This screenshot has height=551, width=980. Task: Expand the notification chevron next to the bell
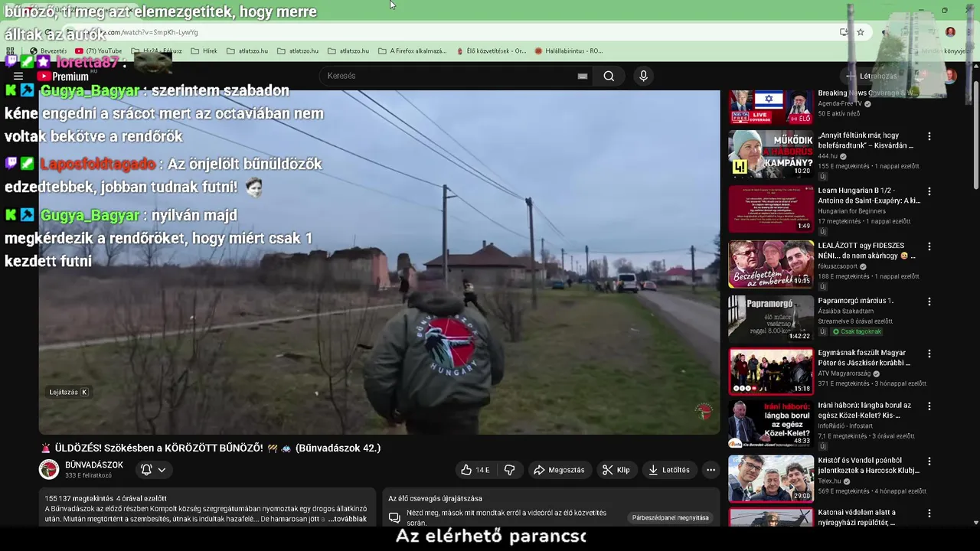162,470
